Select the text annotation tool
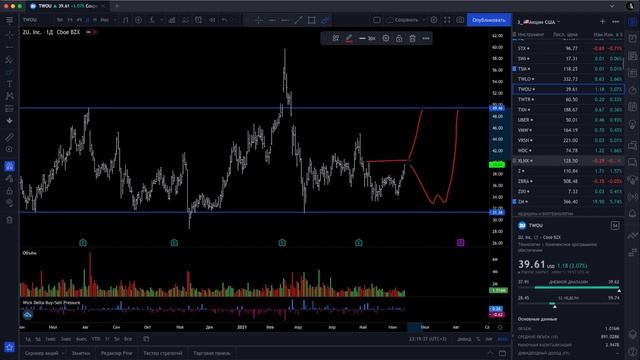The height and width of the screenshot is (360, 640). point(9,84)
